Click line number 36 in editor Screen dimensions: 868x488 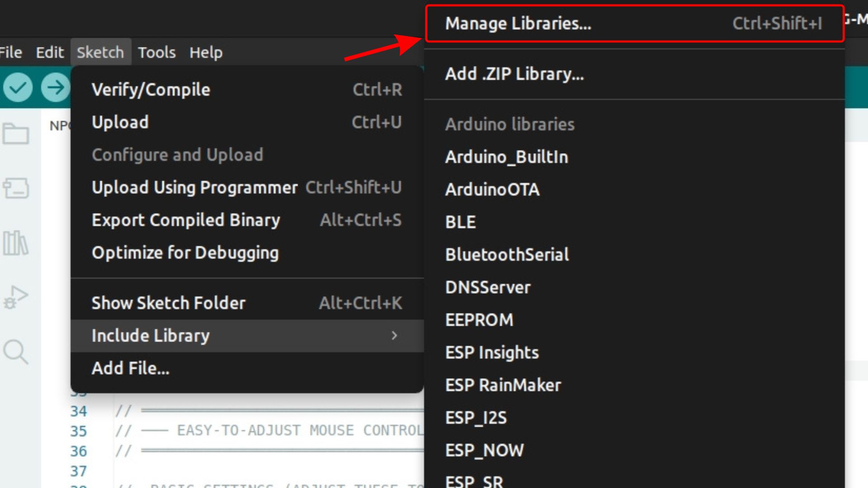pyautogui.click(x=78, y=451)
